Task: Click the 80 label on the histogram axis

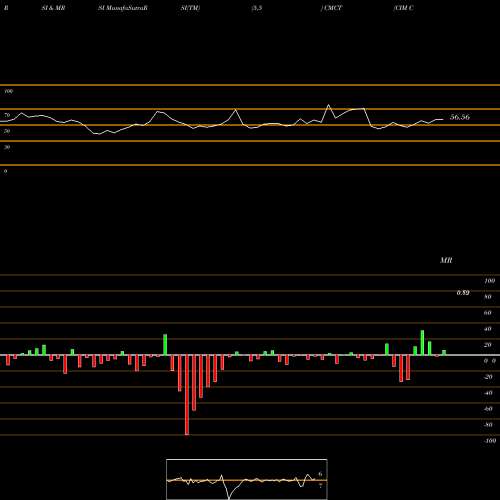Action: tap(488, 297)
